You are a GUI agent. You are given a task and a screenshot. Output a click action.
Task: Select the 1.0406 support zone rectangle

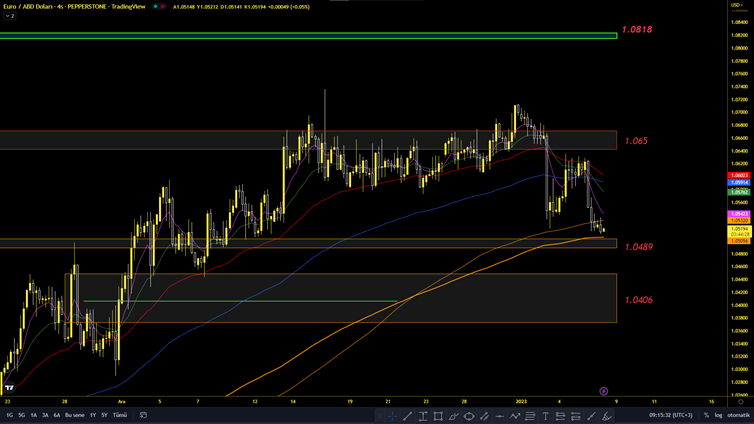pos(340,298)
